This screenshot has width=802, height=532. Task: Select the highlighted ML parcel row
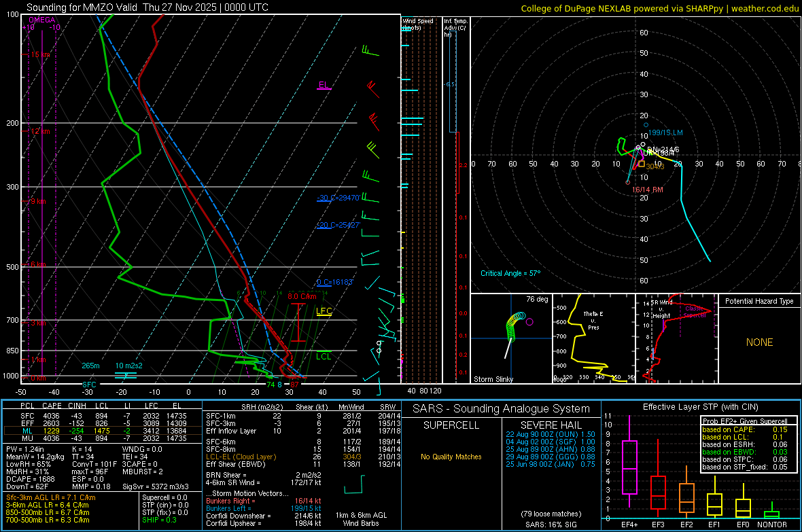pyautogui.click(x=103, y=431)
